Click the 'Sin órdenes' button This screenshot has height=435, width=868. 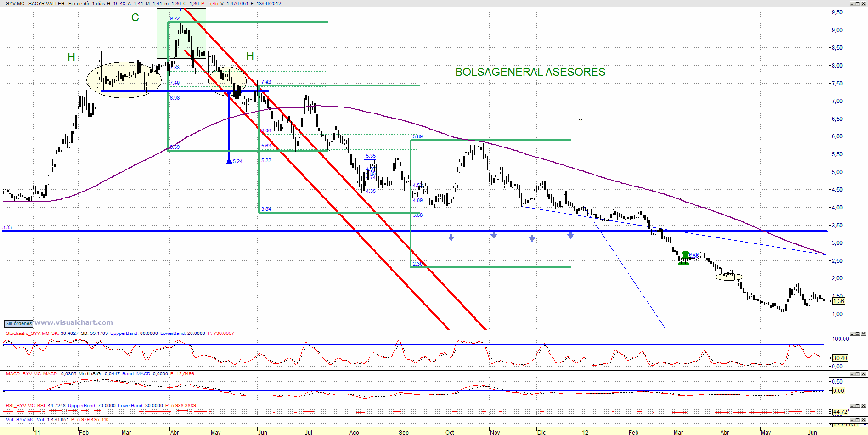19,323
